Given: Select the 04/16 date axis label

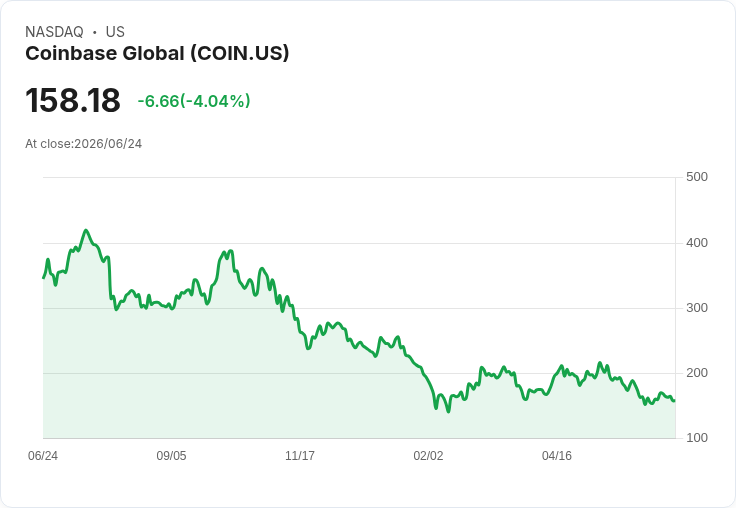Looking at the screenshot, I should 557,455.
